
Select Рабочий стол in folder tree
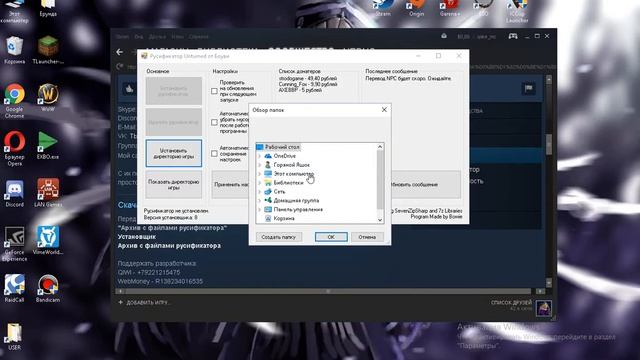pos(282,147)
